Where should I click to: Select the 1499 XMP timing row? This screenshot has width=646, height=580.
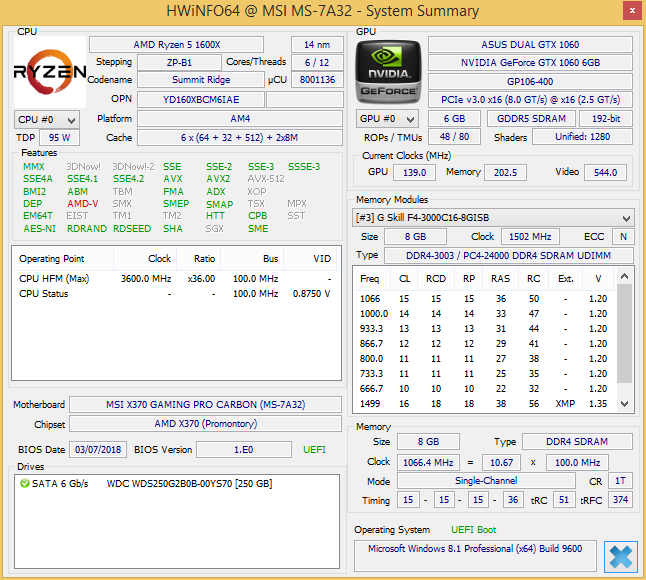[484, 404]
